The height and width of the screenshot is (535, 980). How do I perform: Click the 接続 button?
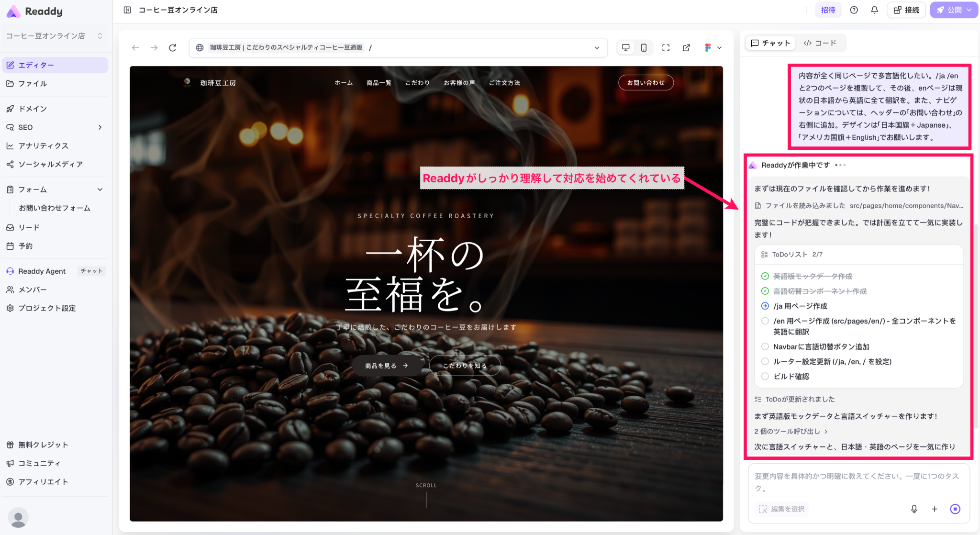906,10
